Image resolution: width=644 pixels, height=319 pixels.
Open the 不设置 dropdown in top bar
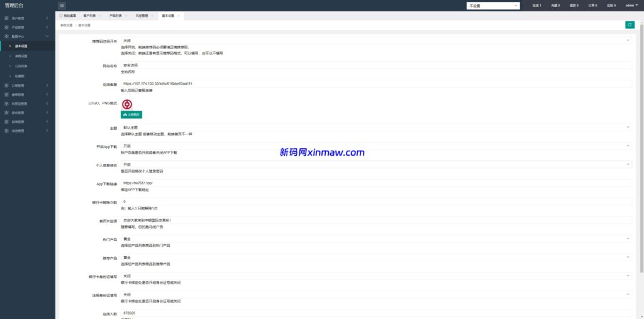point(493,6)
